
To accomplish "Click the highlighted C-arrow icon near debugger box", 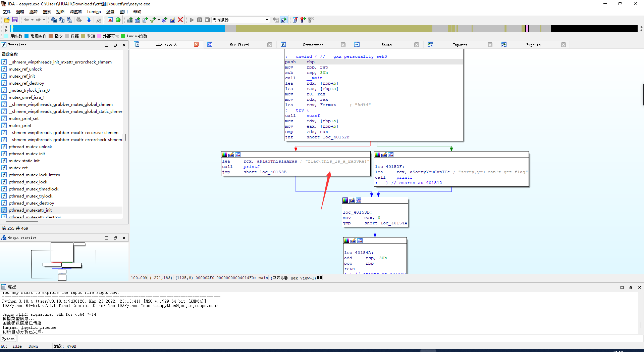I will coord(284,20).
